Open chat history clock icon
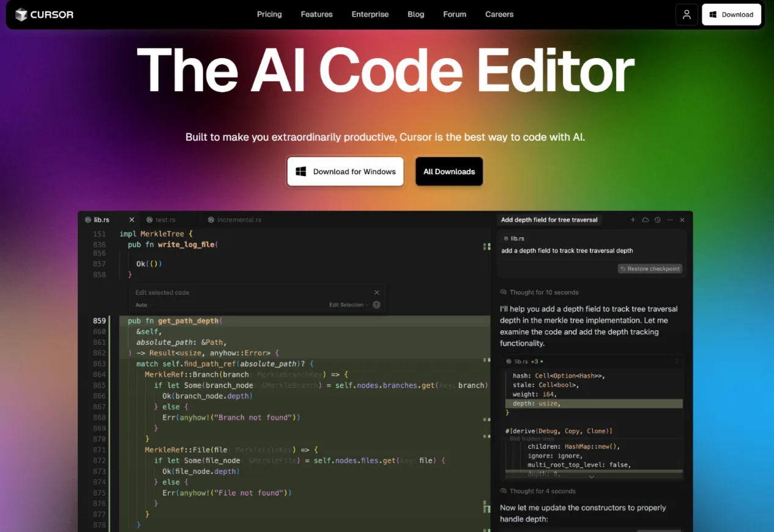774x532 pixels. tap(658, 220)
